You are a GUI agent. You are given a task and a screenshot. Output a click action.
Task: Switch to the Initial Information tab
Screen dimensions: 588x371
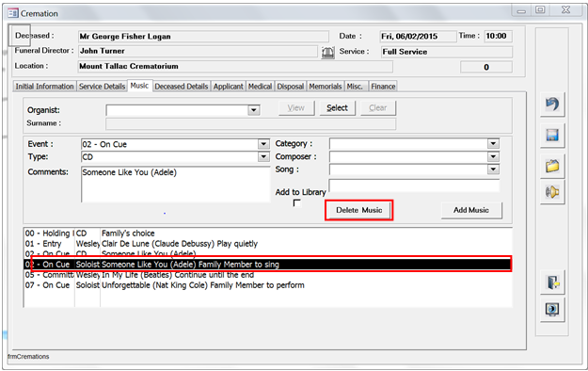[x=44, y=87]
